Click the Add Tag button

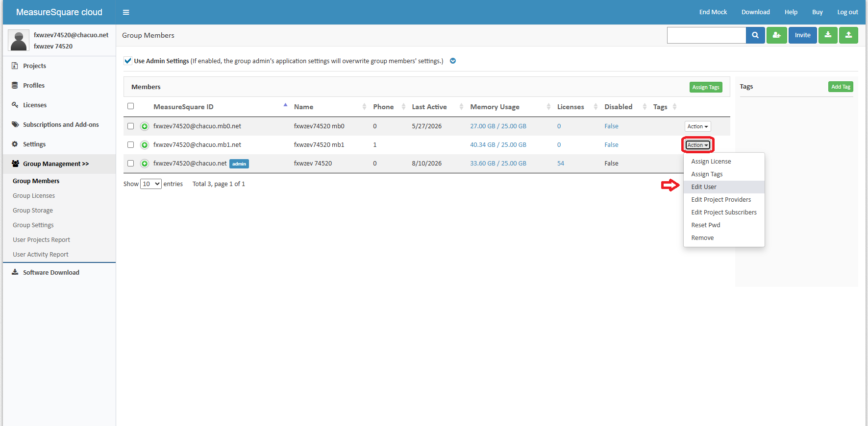click(x=841, y=87)
